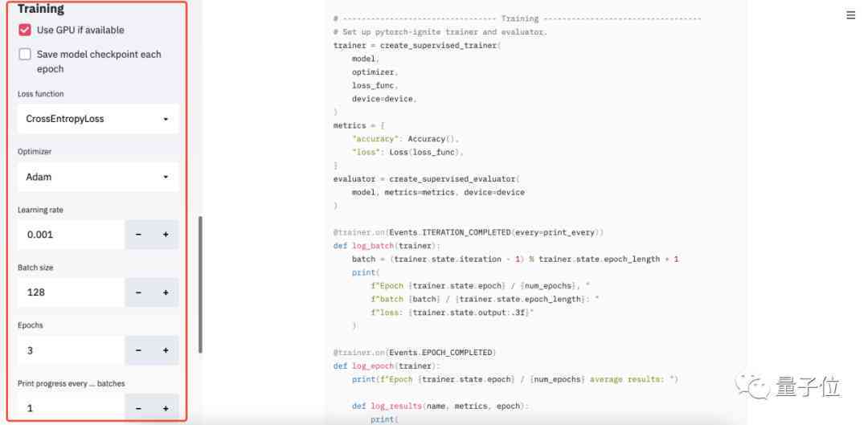Click the 'def log_epoch(trainer):' code line
Image resolution: width=868 pixels, height=425 pixels.
pos(386,366)
